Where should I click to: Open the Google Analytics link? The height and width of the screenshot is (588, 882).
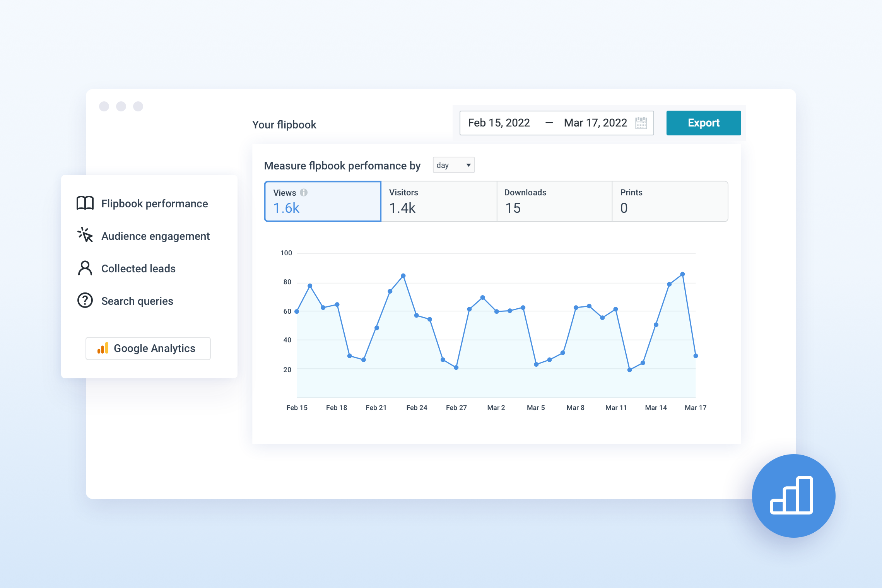point(148,348)
